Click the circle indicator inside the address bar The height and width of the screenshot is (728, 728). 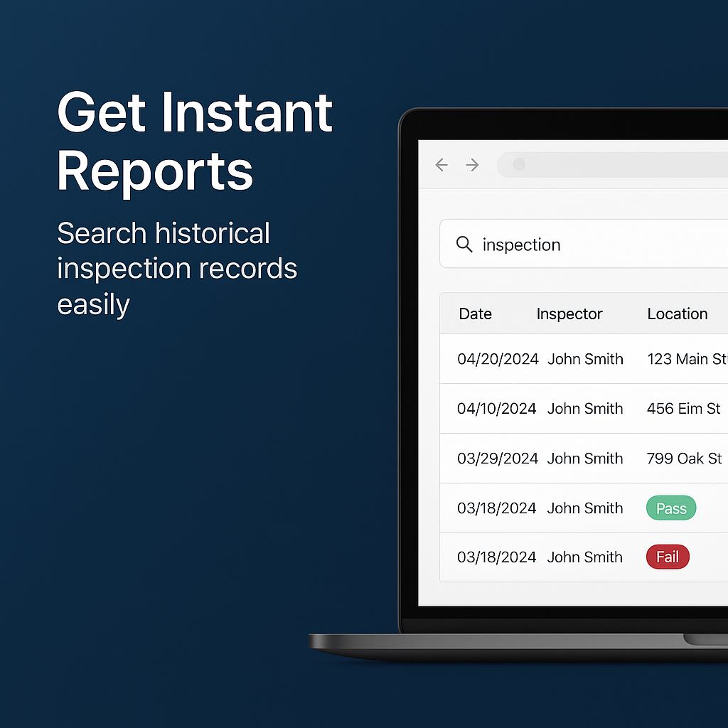pos(519,164)
